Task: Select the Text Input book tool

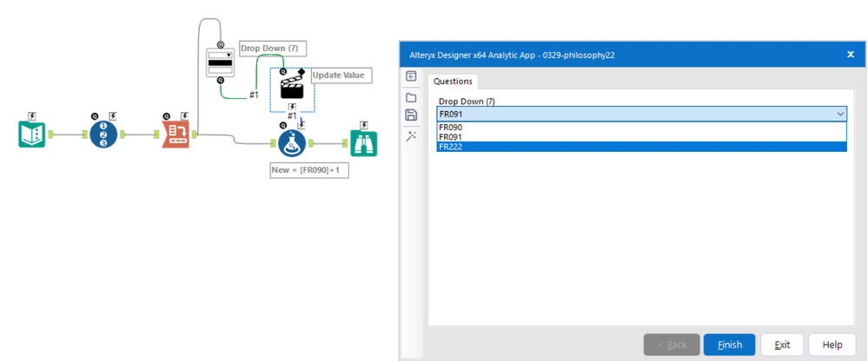Action: pos(31,134)
